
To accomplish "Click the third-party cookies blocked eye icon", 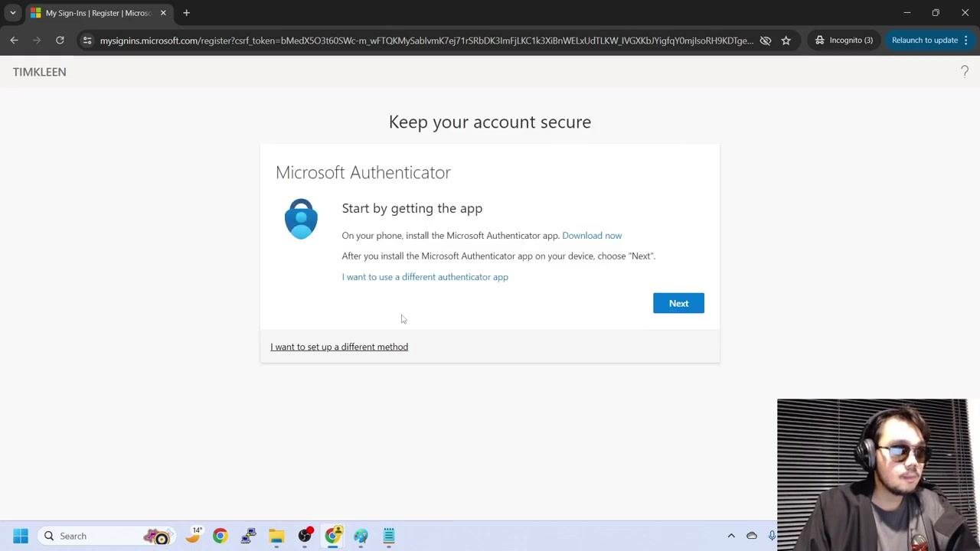I will point(765,41).
